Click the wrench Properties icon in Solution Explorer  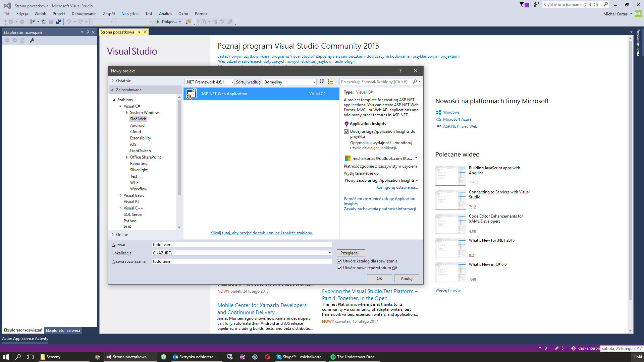(x=32, y=40)
